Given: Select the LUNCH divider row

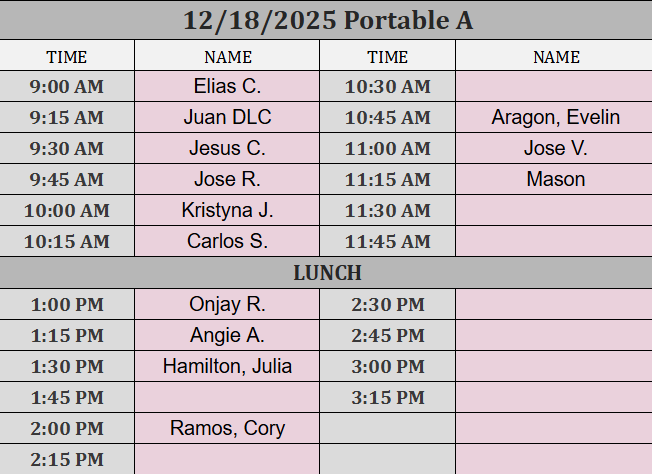Looking at the screenshot, I should pos(326,273).
